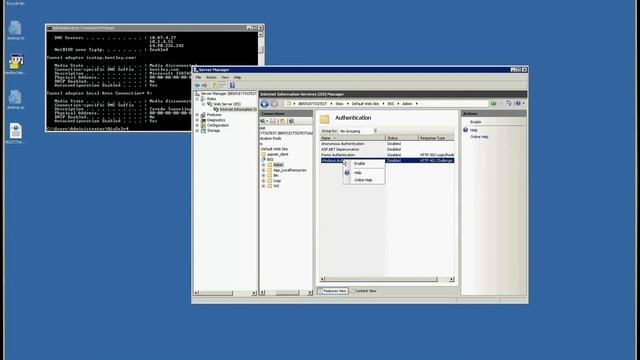Select the Features node in Server Manager tree
The height and width of the screenshot is (360, 640).
click(214, 115)
